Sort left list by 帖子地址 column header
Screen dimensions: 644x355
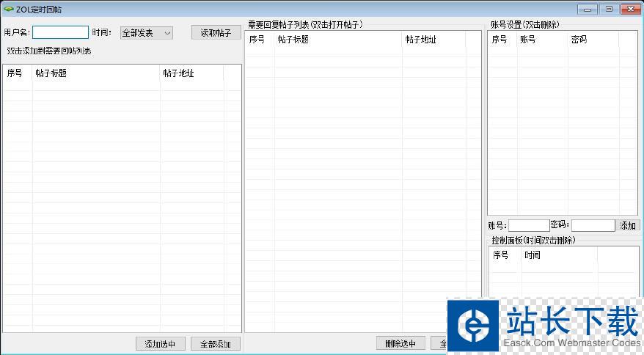(191, 73)
